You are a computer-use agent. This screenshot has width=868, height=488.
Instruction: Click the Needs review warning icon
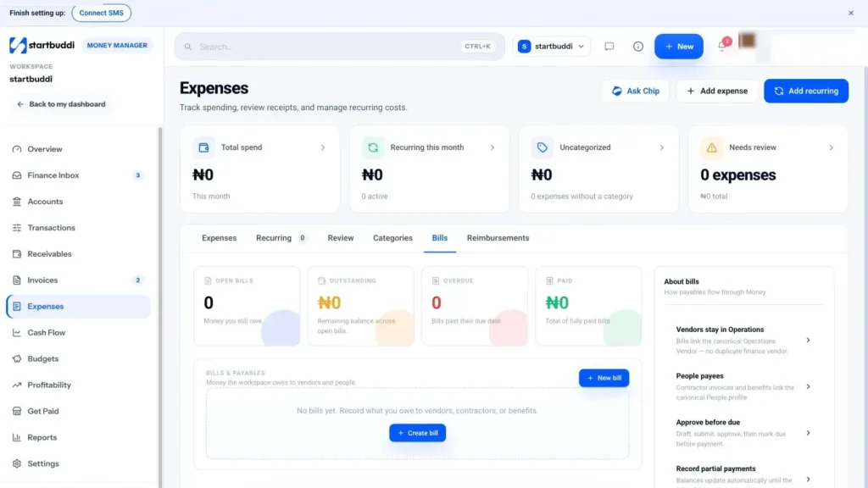coord(712,147)
